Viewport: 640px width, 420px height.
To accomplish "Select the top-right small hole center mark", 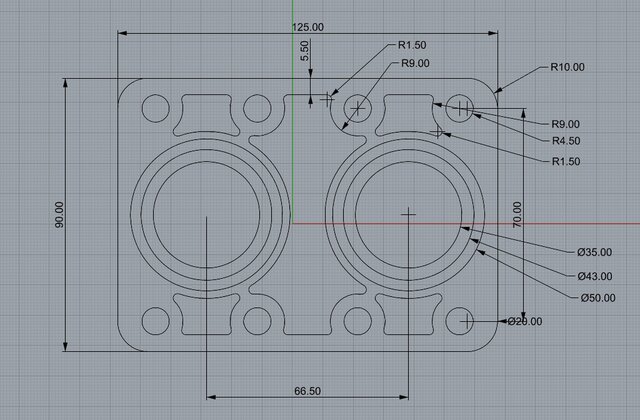I will tap(461, 107).
